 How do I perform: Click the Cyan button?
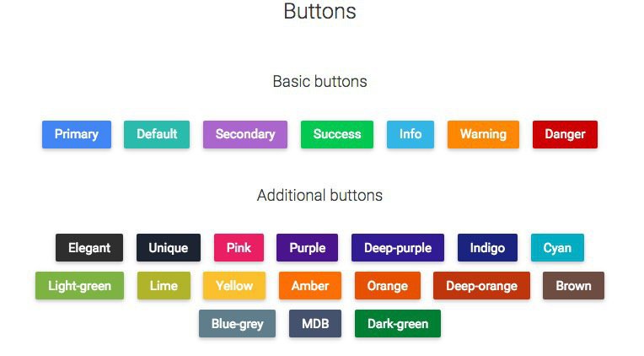point(557,248)
